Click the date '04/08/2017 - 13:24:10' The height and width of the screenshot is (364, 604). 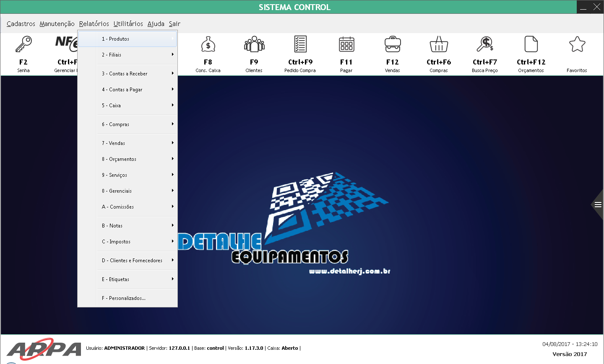pos(570,344)
